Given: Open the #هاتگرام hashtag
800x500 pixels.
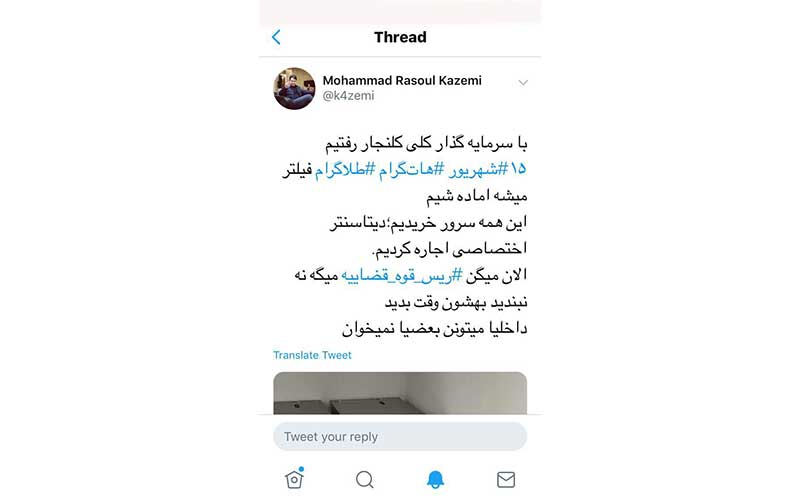Looking at the screenshot, I should 411,169.
